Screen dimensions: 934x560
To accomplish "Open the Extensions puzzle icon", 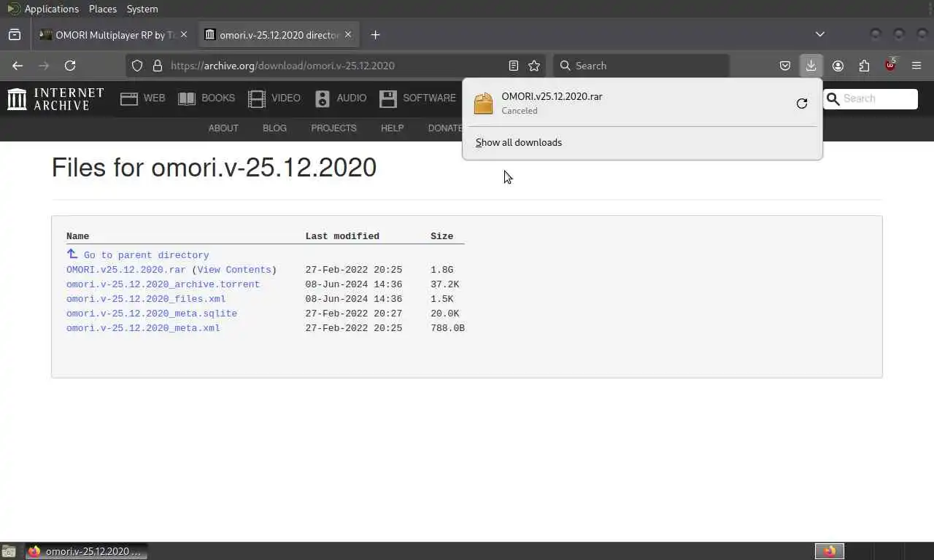I will click(x=864, y=66).
